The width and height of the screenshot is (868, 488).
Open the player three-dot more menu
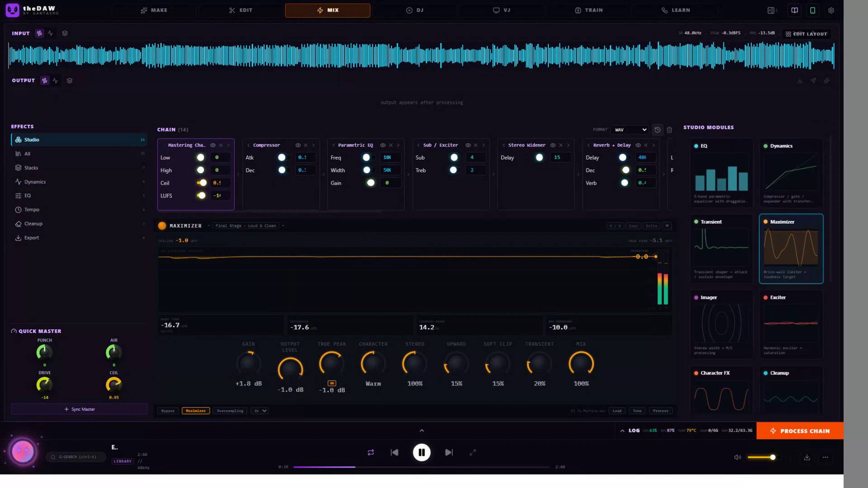pyautogui.click(x=826, y=457)
